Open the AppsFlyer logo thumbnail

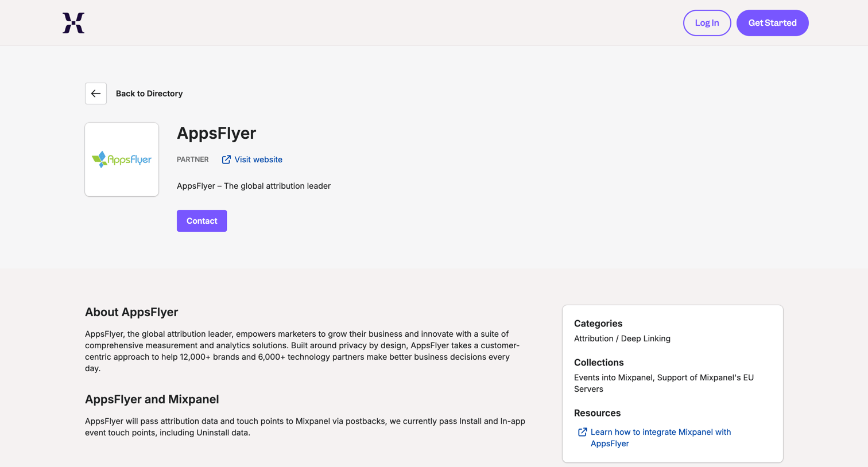coord(122,159)
